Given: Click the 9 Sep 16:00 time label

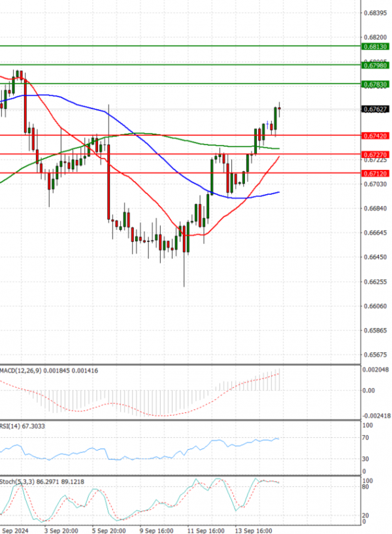Looking at the screenshot, I should tap(157, 531).
